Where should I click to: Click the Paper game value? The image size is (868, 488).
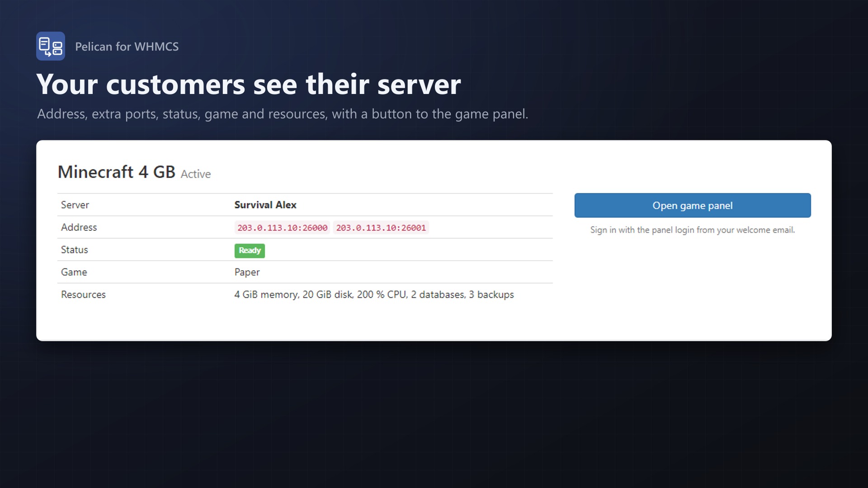[x=247, y=272]
